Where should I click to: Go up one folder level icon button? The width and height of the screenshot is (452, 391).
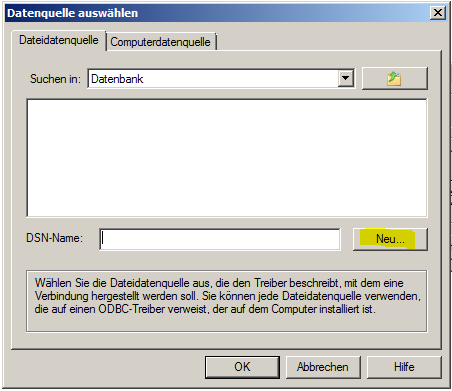tap(395, 79)
